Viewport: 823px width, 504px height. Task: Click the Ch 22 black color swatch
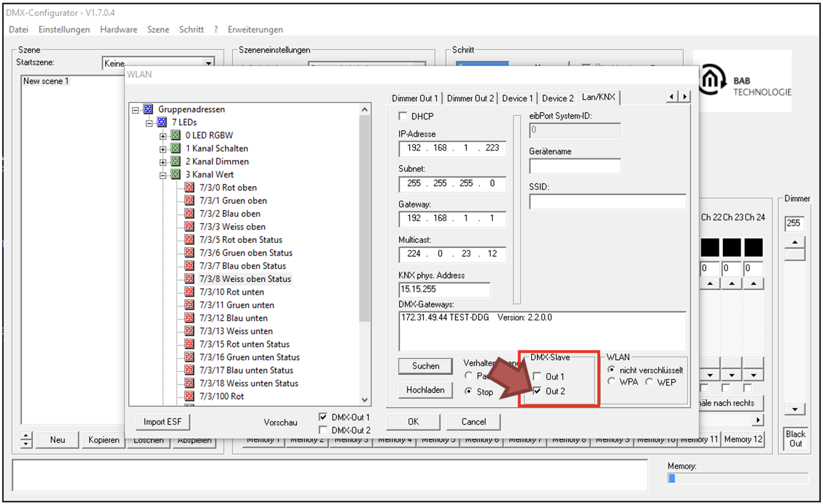710,247
